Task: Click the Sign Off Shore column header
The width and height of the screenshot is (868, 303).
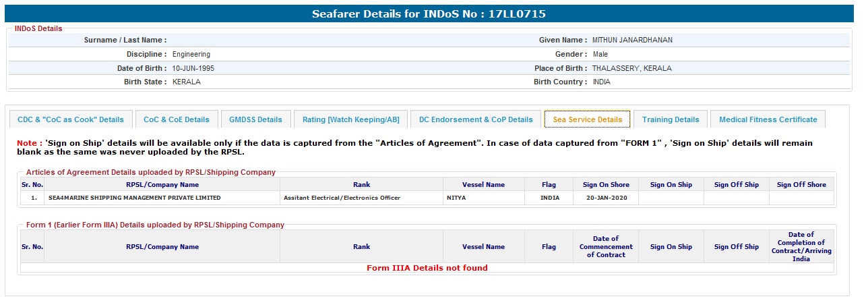Action: click(801, 185)
